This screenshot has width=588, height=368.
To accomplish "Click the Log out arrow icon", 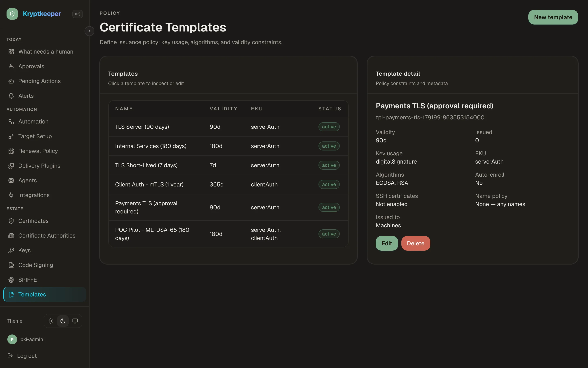I will (10, 356).
